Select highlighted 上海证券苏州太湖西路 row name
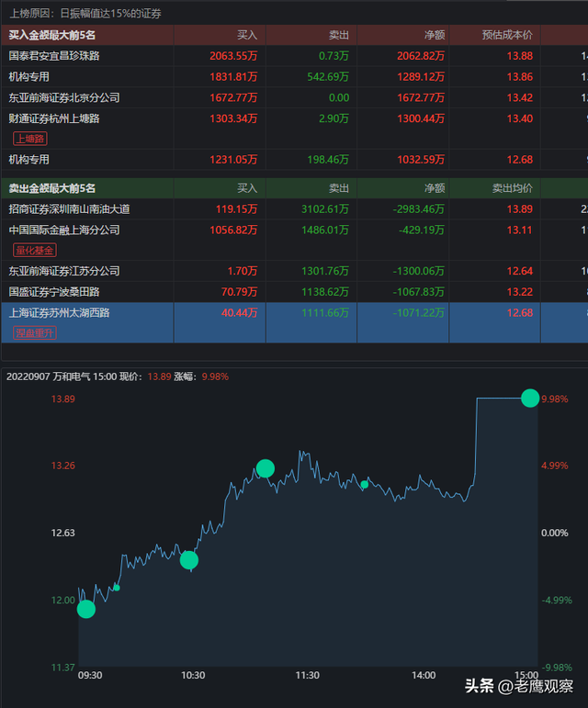Screen dimensions: 588x708 click(x=59, y=313)
